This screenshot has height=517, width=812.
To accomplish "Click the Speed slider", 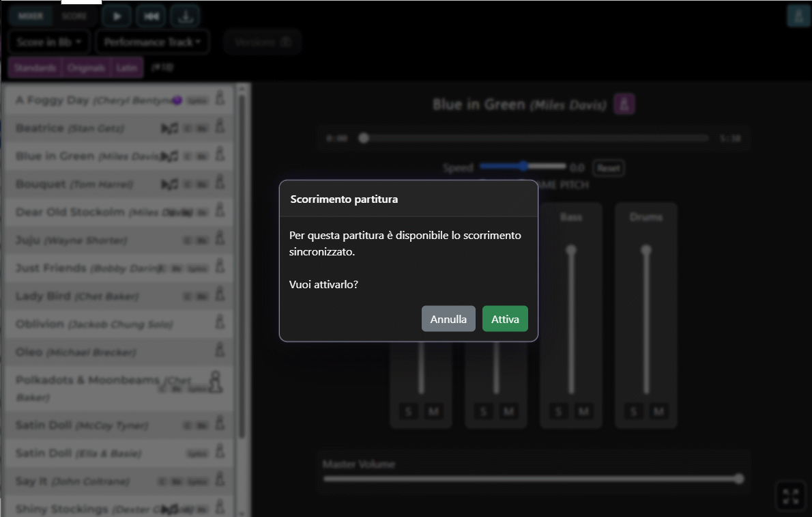I will click(523, 166).
